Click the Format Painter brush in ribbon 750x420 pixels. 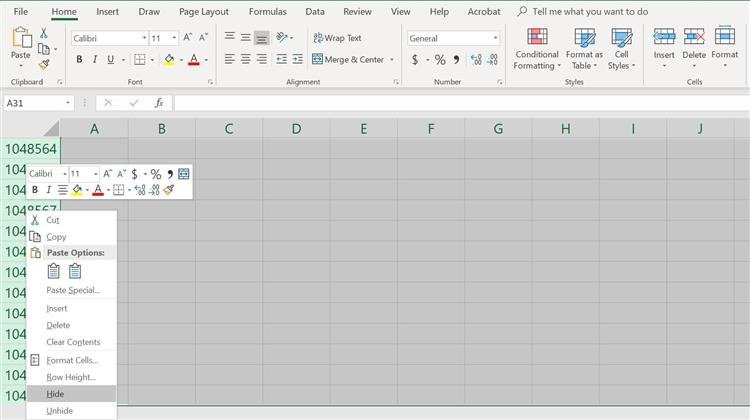pyautogui.click(x=44, y=65)
